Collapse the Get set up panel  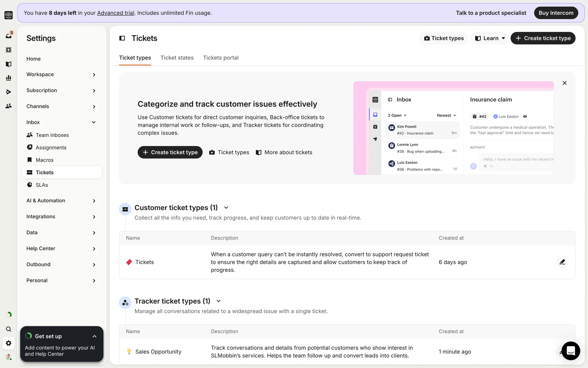click(94, 336)
